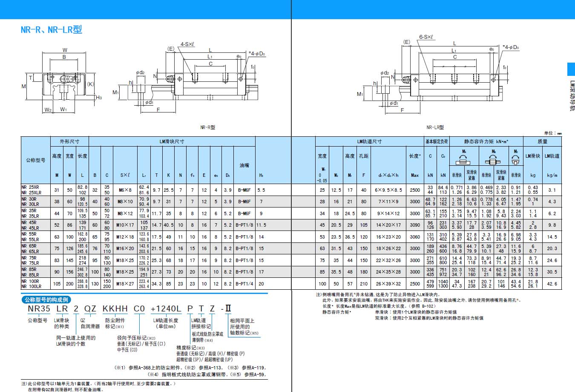This screenshot has width=575, height=392.
Task: Click the '14×20×17' rail hole cell
Action: (388, 225)
